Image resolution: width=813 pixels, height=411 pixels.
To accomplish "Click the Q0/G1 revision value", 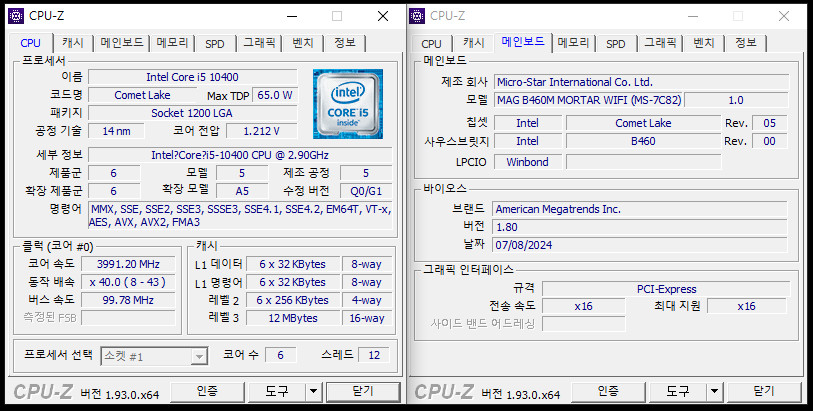I will (366, 191).
